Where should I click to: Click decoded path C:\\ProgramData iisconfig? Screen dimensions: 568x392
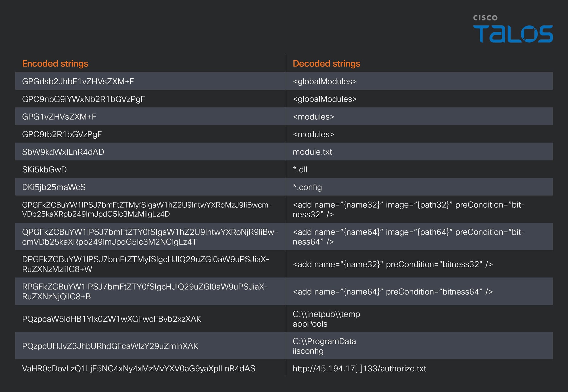point(324,346)
